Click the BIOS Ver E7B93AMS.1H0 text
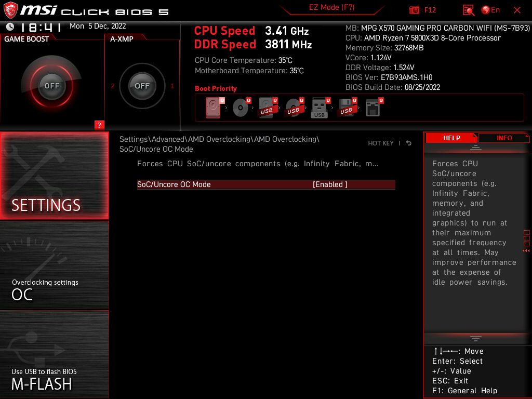The width and height of the screenshot is (532, 399). coord(389,77)
